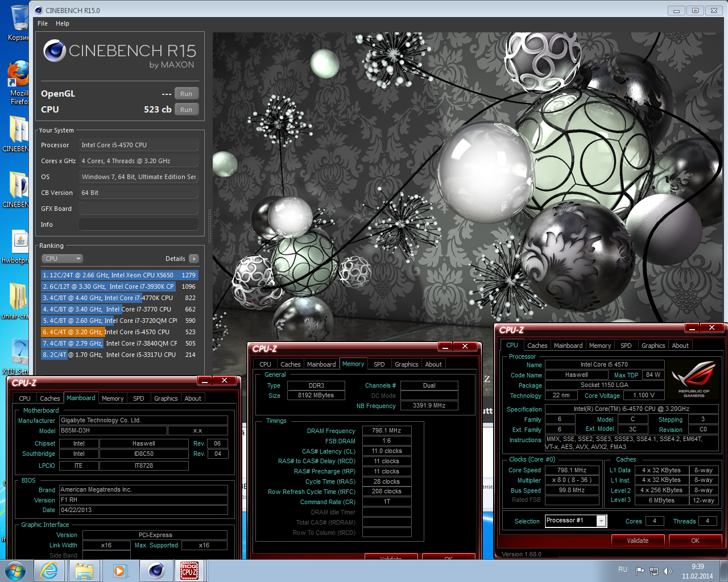The height and width of the screenshot is (582, 728).
Task: Click the DDR3 memory type value
Action: (x=316, y=385)
